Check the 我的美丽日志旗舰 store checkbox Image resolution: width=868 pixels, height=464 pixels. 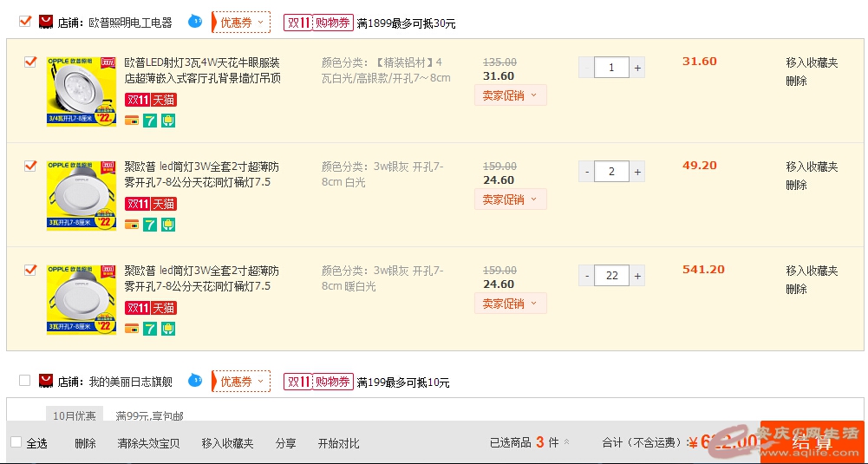pyautogui.click(x=24, y=380)
